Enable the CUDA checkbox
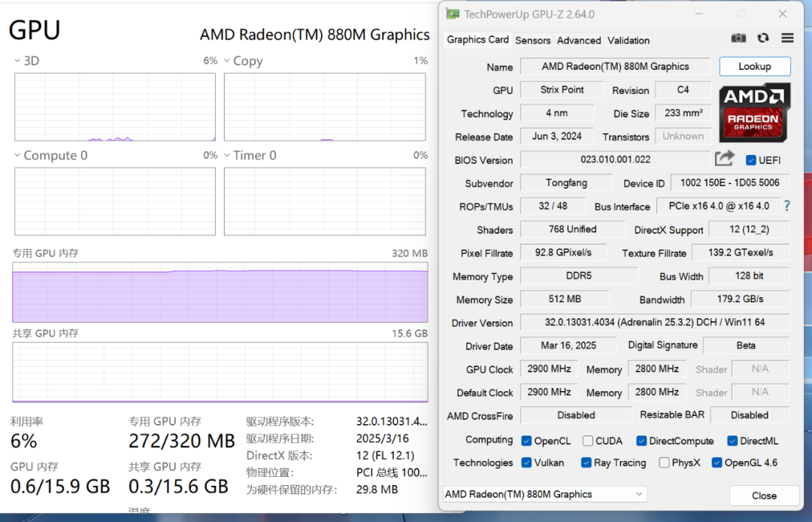 (x=588, y=441)
